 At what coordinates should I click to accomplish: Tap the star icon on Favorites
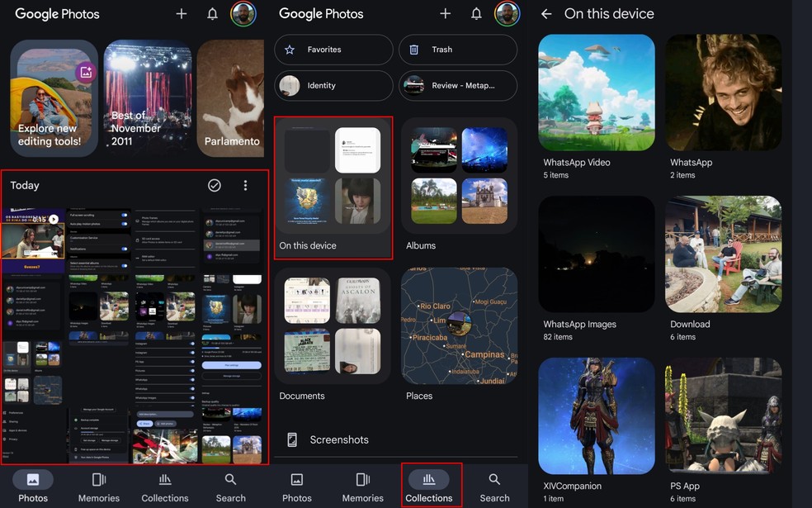coord(290,50)
